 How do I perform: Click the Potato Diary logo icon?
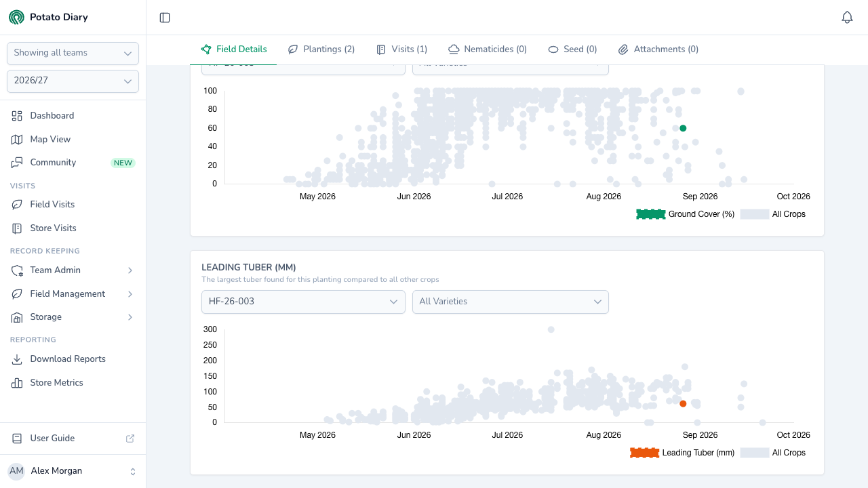click(x=16, y=17)
